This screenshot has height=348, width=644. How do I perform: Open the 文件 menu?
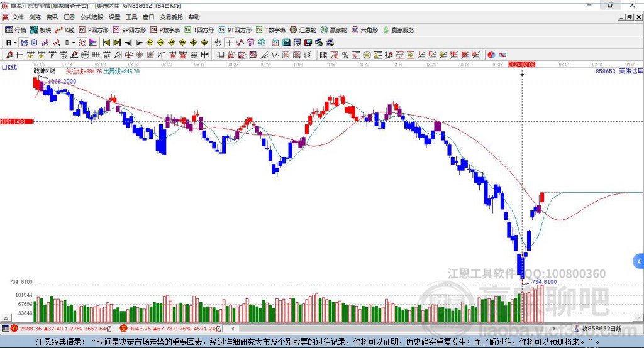tap(18, 17)
